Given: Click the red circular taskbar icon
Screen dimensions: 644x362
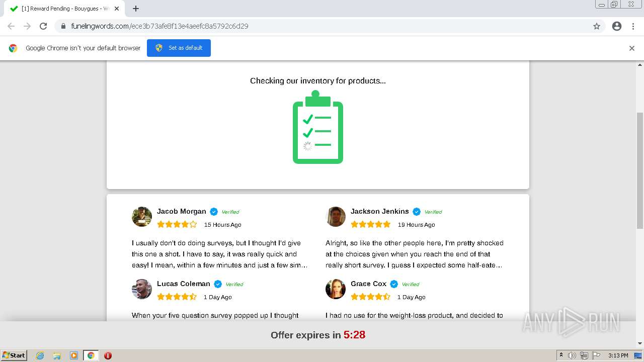Looking at the screenshot, I should (108, 355).
